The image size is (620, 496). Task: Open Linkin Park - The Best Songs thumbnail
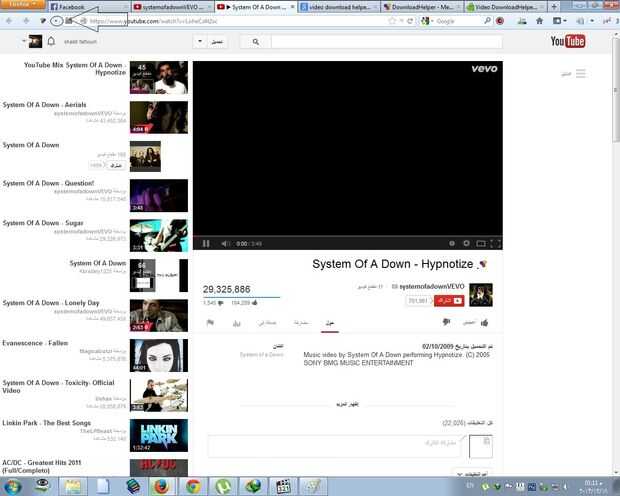(159, 435)
